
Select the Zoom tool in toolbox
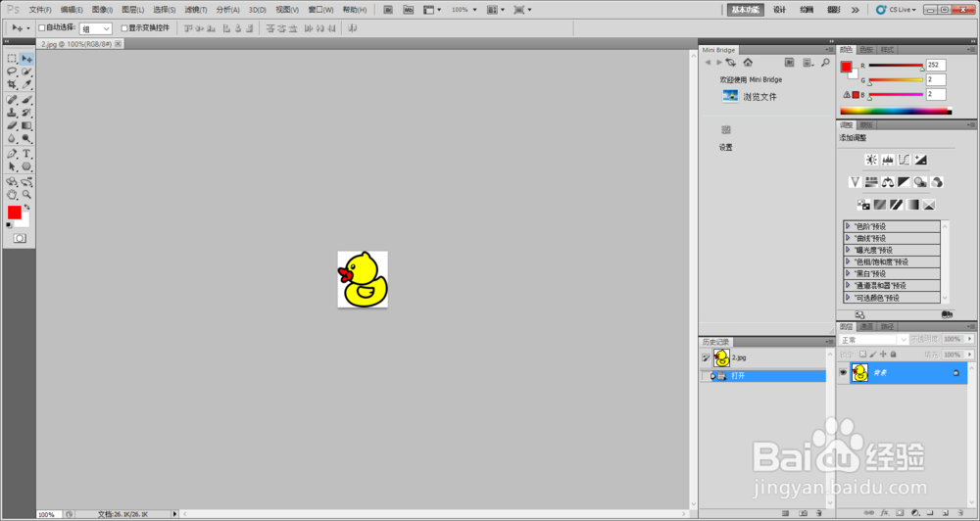coord(26,195)
